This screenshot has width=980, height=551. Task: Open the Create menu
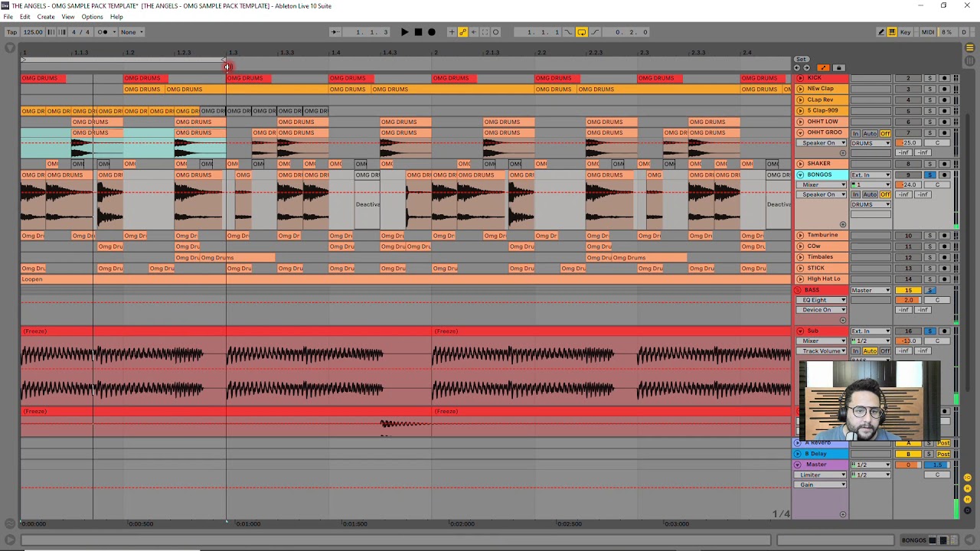(x=46, y=17)
